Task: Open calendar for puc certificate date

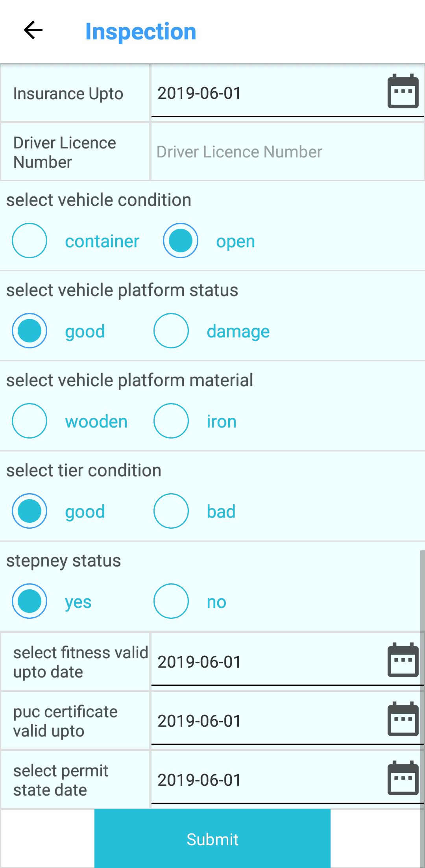Action: [x=403, y=719]
